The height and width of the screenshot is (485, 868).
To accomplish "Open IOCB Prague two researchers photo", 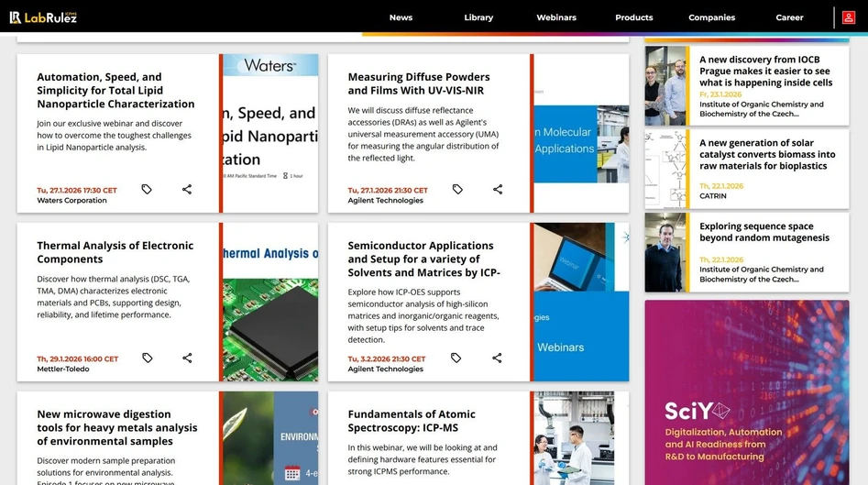I will [665, 86].
